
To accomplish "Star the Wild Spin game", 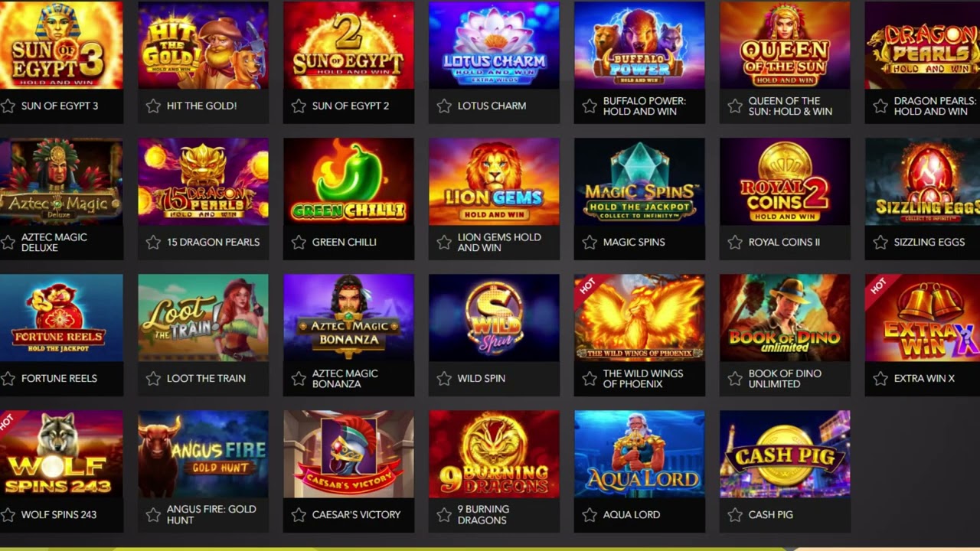I will (444, 379).
